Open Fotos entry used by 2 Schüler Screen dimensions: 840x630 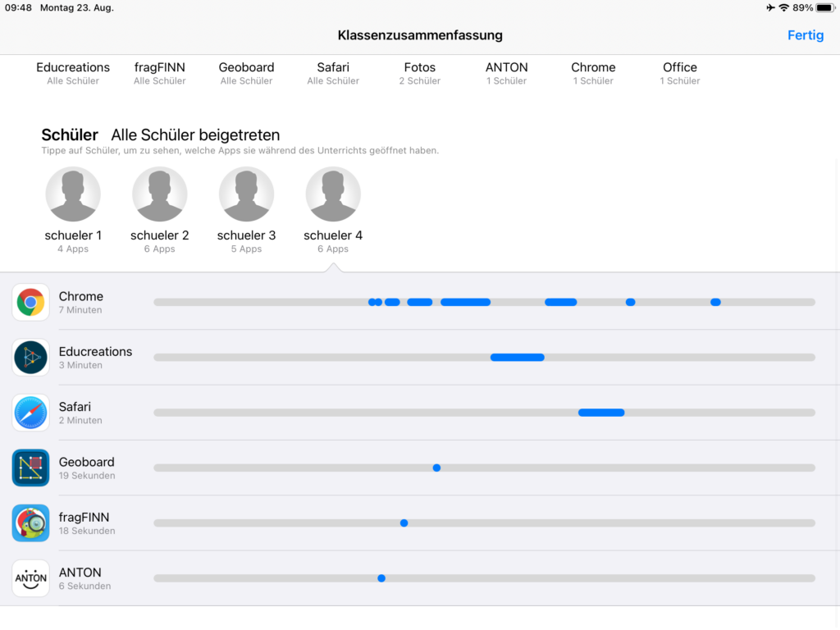[420, 73]
